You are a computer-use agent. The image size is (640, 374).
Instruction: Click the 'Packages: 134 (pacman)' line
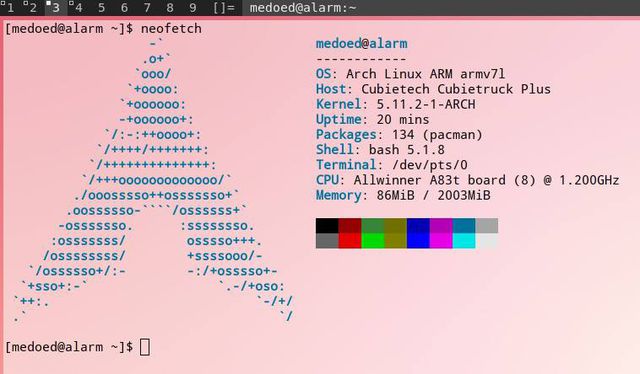399,134
